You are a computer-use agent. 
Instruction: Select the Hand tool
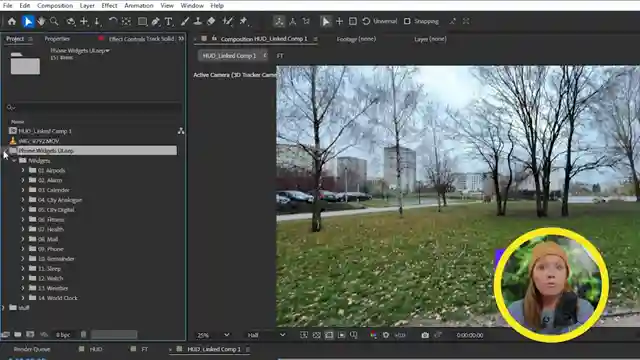pyautogui.click(x=41, y=21)
